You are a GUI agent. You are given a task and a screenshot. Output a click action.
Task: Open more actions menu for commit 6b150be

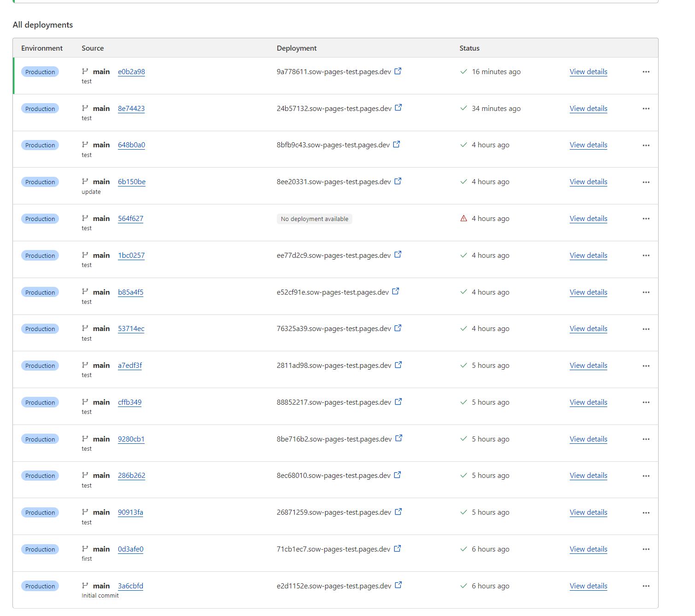click(646, 182)
